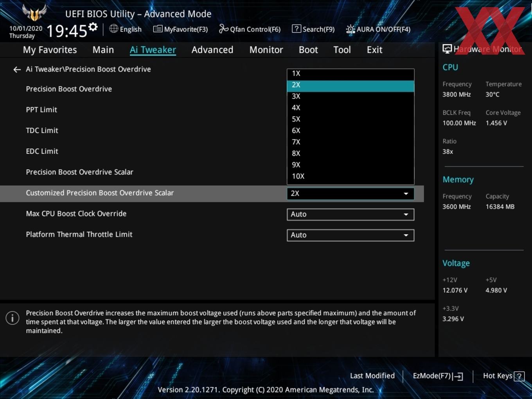Click the TUF logo emblem
The height and width of the screenshot is (399, 532).
click(x=34, y=13)
